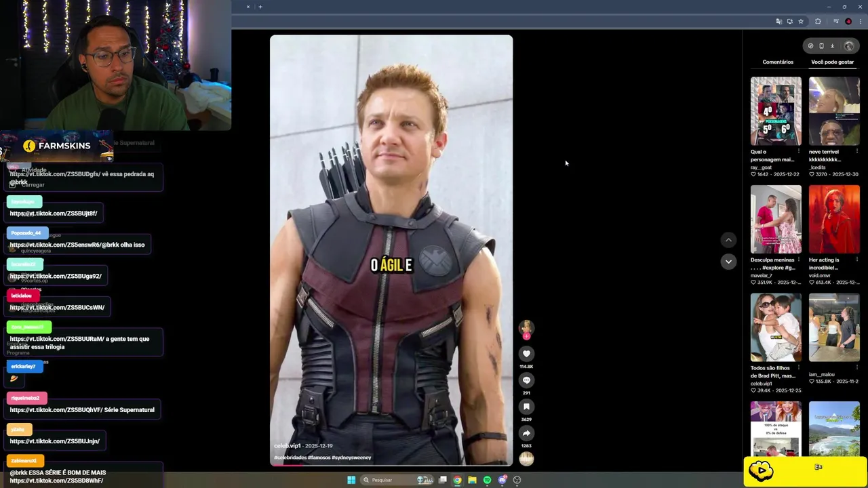Share the video using the arrow icon
This screenshot has height=488, width=868.
[x=526, y=433]
